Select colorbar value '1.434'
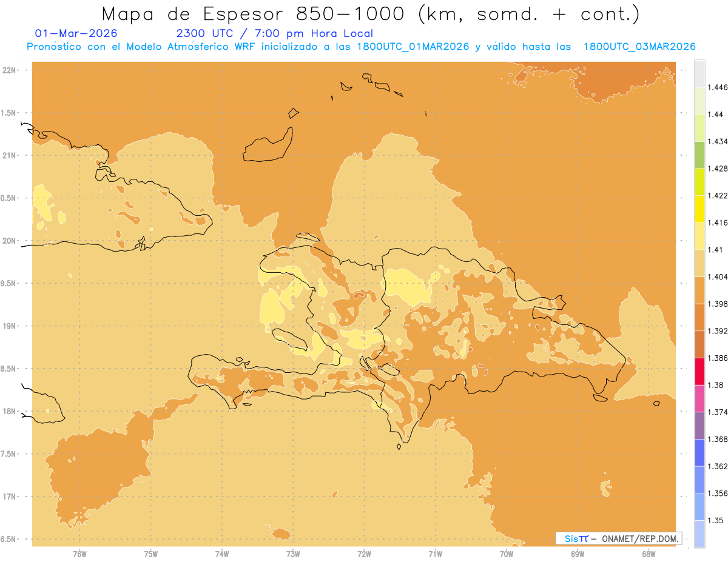 (718, 141)
